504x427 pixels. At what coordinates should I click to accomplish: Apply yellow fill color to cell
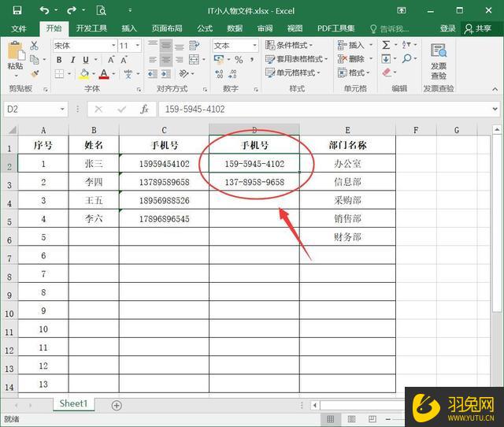click(x=84, y=74)
